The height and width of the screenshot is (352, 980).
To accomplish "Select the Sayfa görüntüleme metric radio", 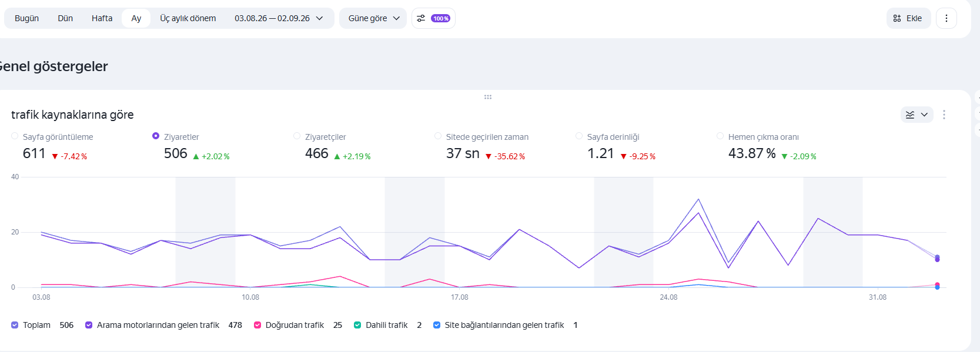I will pos(15,136).
